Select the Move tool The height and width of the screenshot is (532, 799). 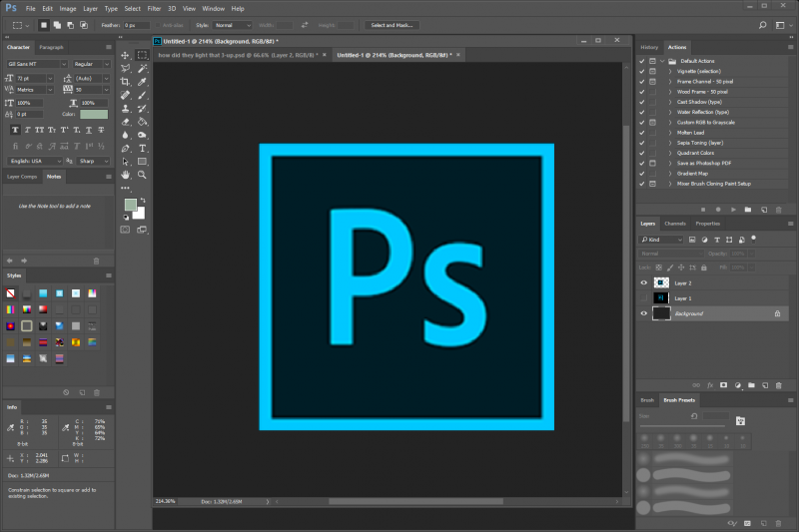tap(125, 56)
